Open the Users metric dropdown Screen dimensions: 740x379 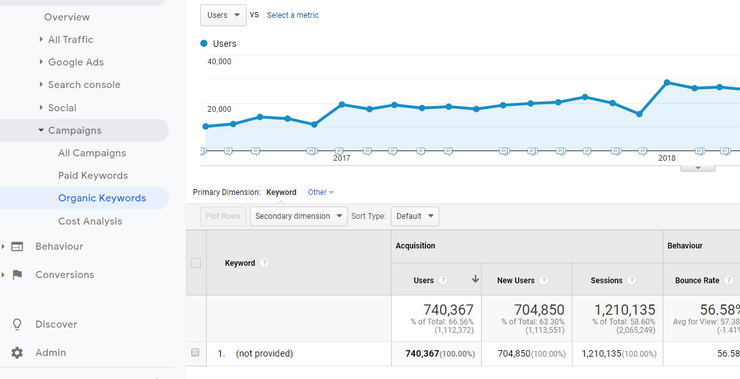(x=223, y=15)
